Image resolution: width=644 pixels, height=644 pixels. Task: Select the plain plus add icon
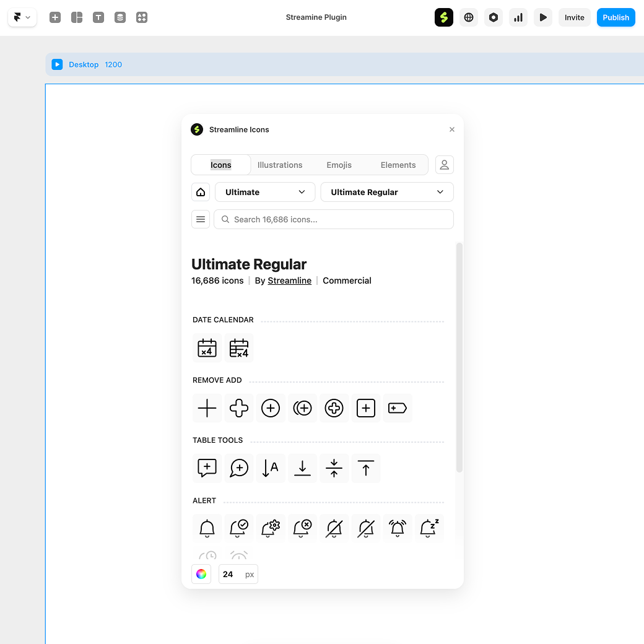(x=207, y=408)
